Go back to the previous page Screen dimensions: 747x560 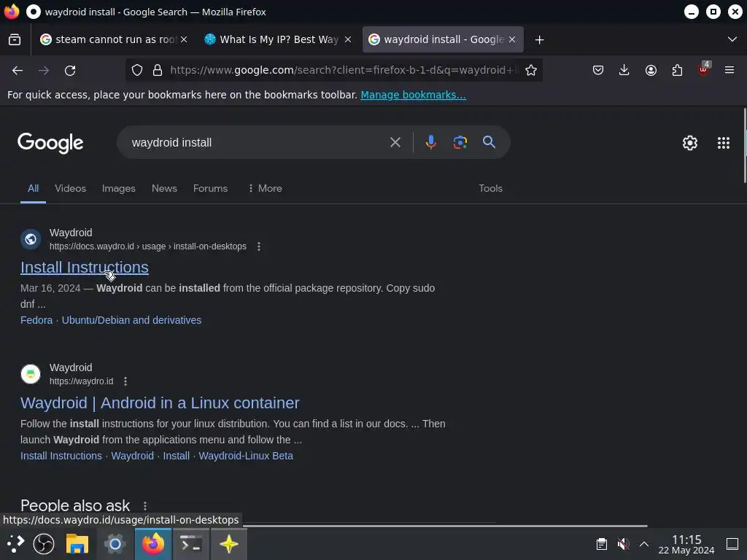click(18, 71)
